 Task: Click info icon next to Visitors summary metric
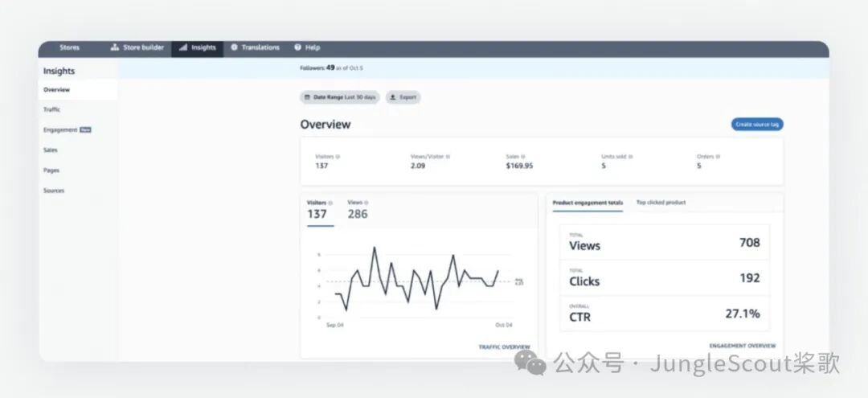click(338, 157)
